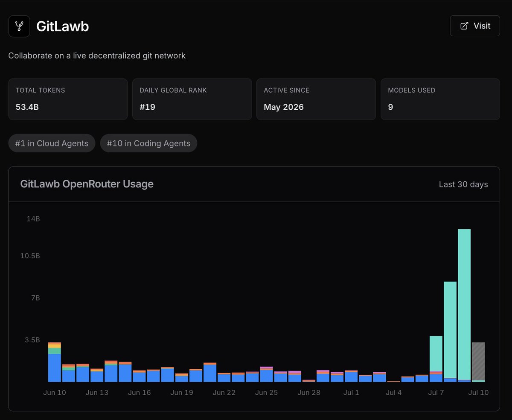The height and width of the screenshot is (420, 512).
Task: Click the "Last 30 days" label
Action: coord(463,184)
